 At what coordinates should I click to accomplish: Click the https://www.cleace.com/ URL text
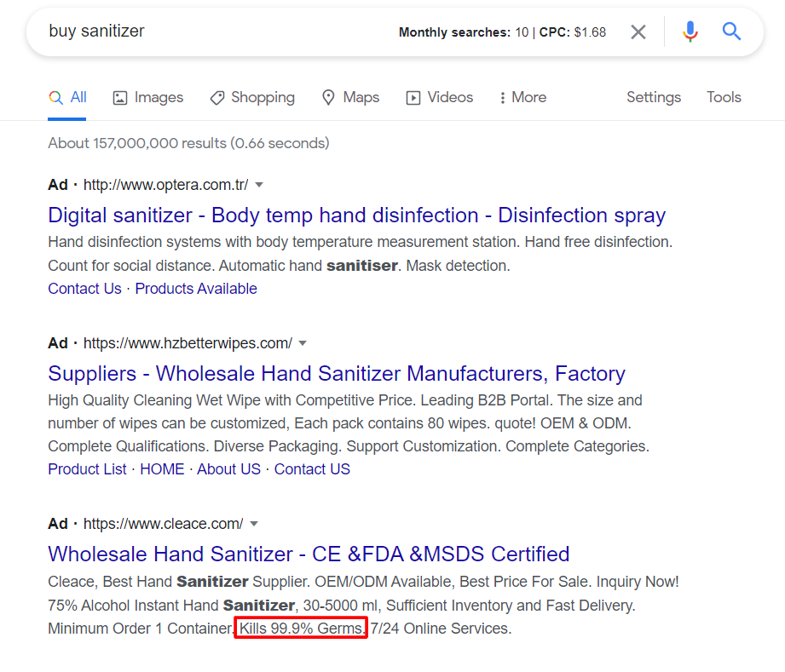point(163,524)
